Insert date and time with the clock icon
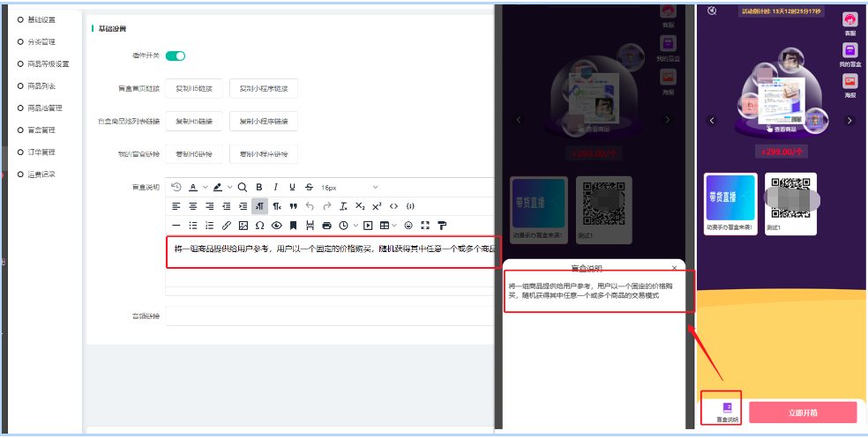 click(343, 226)
